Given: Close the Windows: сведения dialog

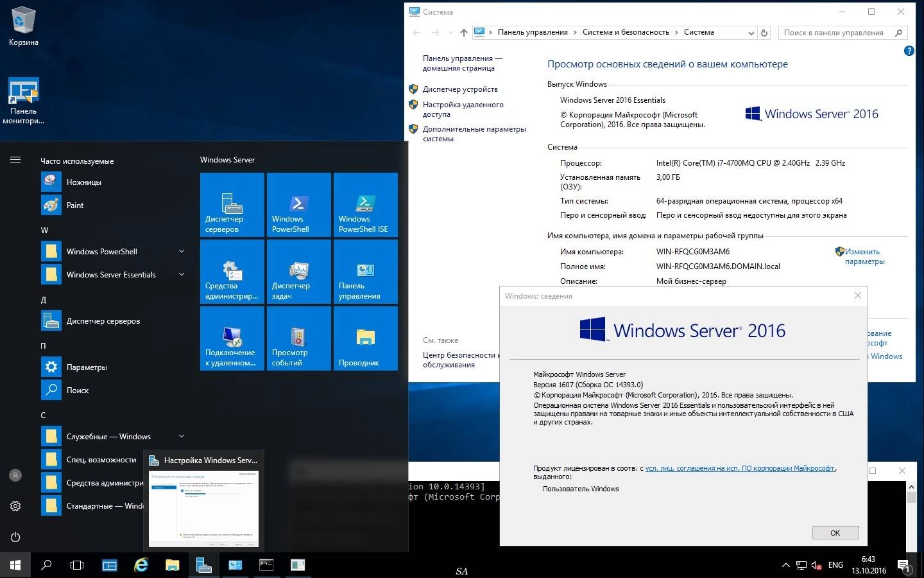Looking at the screenshot, I should pos(857,295).
